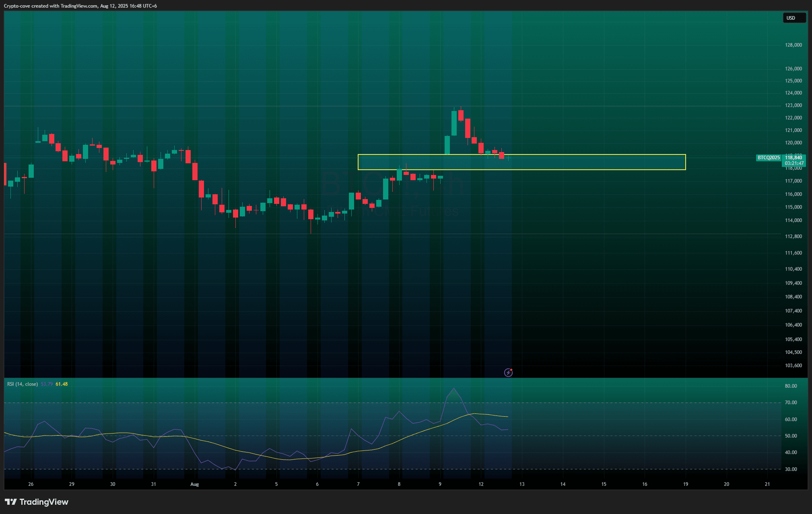Click the TradingView wordmark text at bottom
Screen dimensions: 812x514
(x=44, y=502)
